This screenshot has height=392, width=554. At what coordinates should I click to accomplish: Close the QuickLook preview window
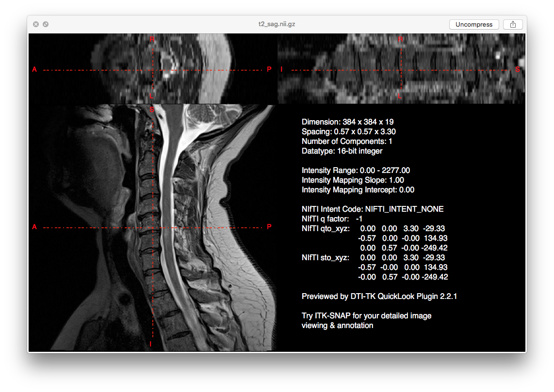pos(36,24)
